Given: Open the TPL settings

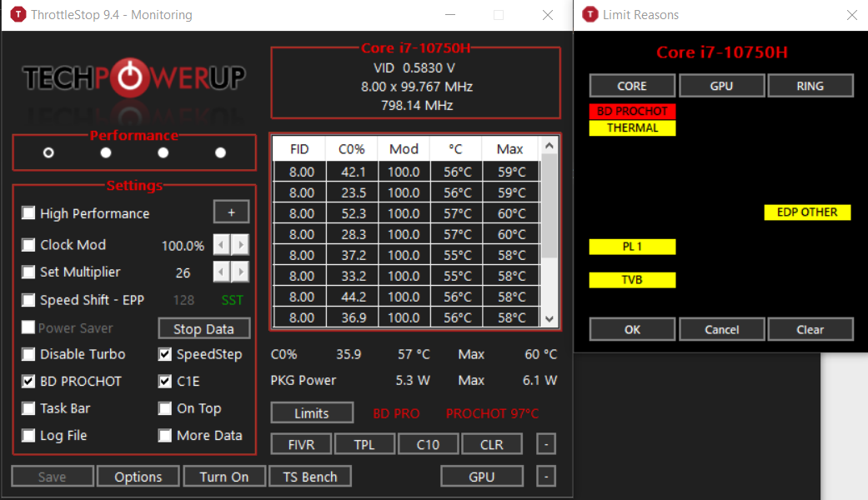Looking at the screenshot, I should point(364,444).
